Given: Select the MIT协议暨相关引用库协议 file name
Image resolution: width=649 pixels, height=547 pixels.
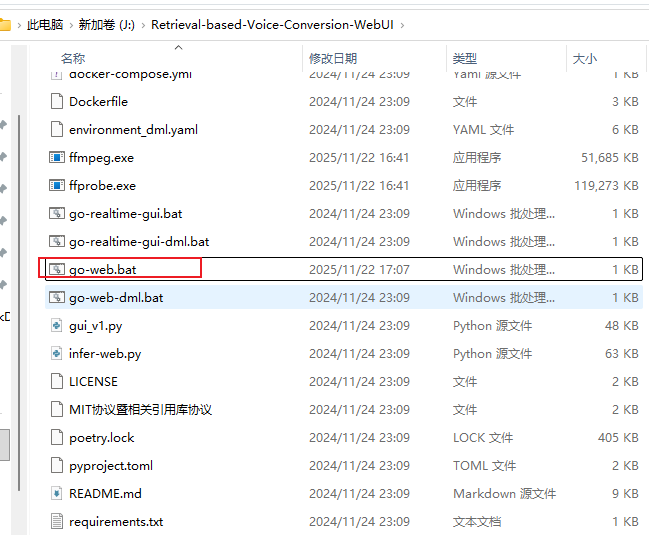Looking at the screenshot, I should (140, 410).
